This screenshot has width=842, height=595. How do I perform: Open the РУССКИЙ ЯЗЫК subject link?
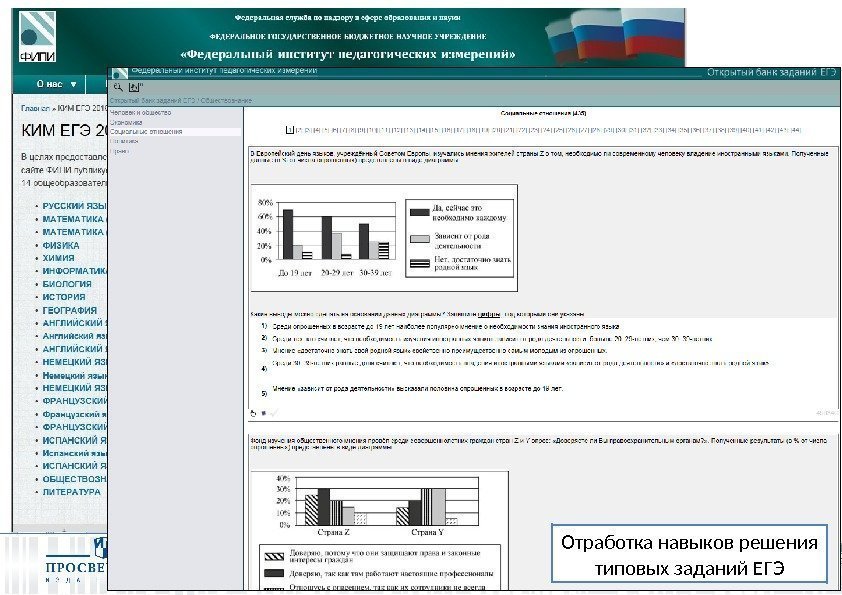point(74,206)
